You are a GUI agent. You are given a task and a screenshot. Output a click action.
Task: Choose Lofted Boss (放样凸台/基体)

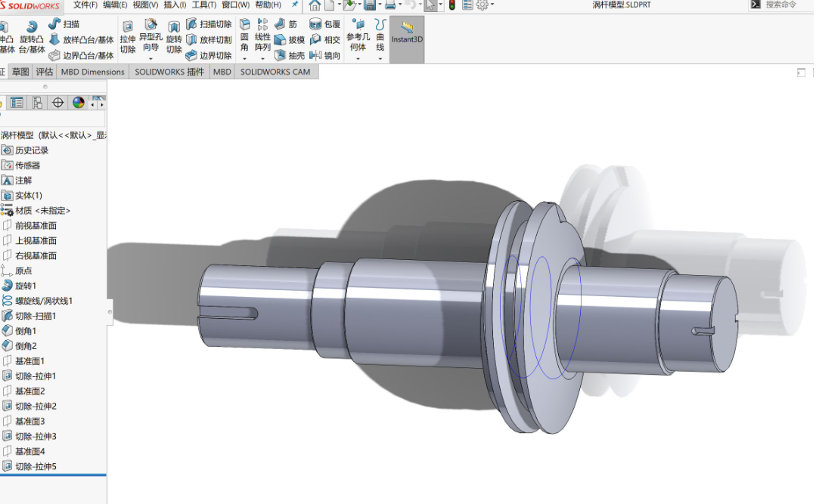pos(81,39)
